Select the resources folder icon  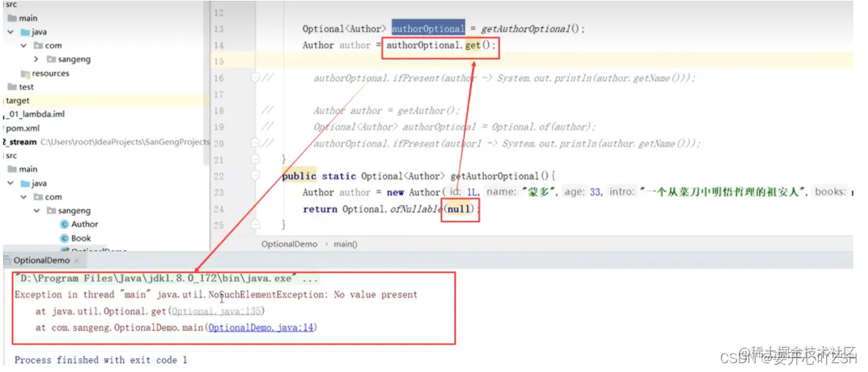(x=25, y=73)
